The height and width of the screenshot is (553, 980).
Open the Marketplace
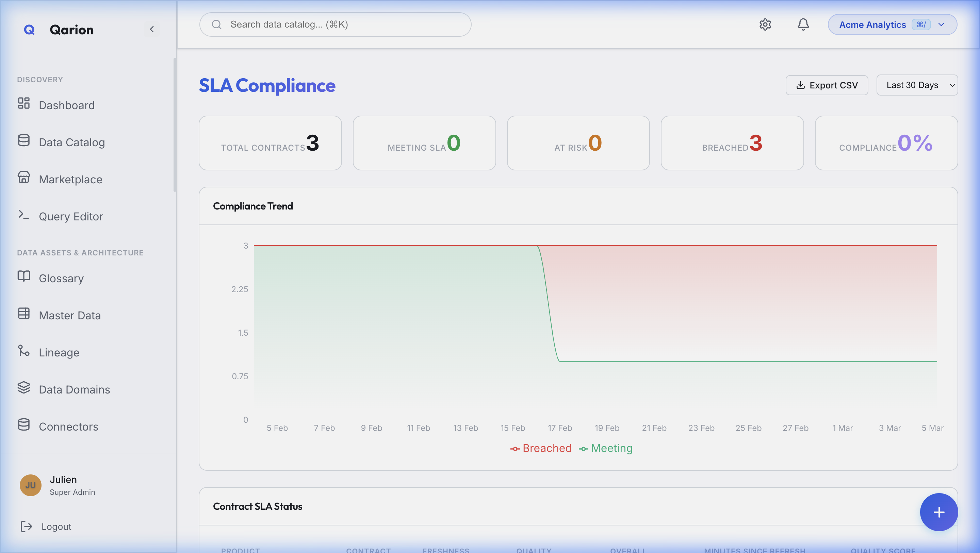point(70,179)
